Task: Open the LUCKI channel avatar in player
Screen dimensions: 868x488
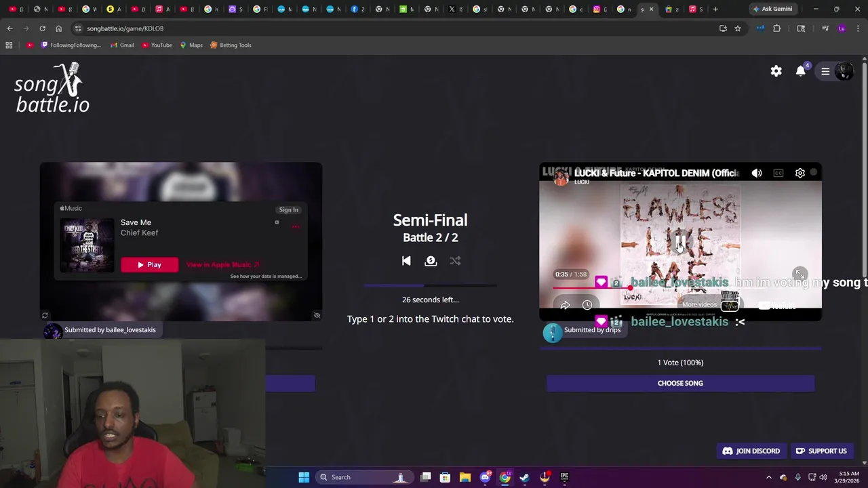Action: click(x=561, y=177)
